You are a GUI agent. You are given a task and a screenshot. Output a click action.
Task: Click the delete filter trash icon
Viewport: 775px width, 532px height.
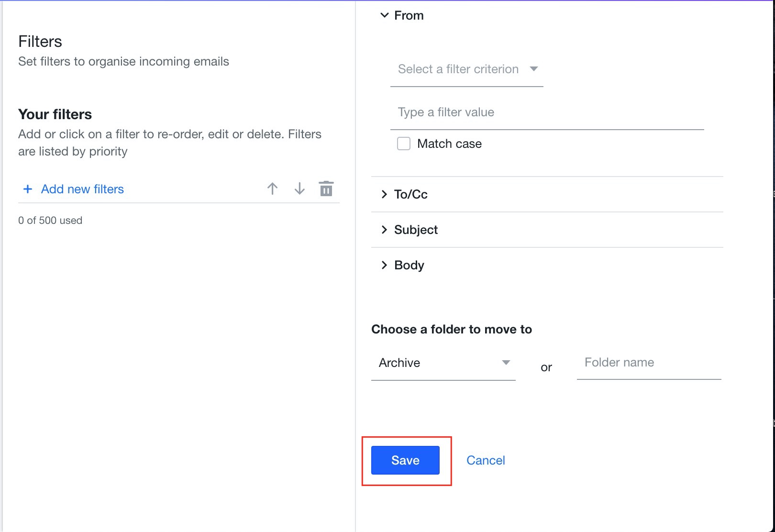326,189
